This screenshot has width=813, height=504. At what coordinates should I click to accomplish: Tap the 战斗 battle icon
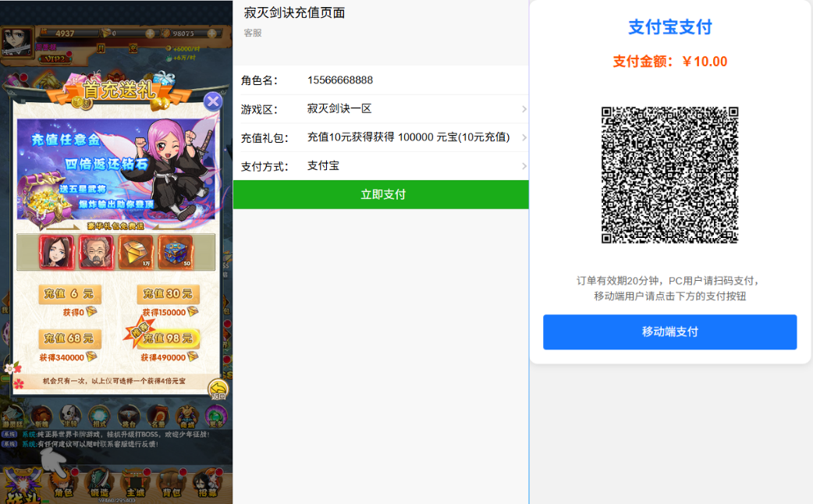click(x=23, y=486)
